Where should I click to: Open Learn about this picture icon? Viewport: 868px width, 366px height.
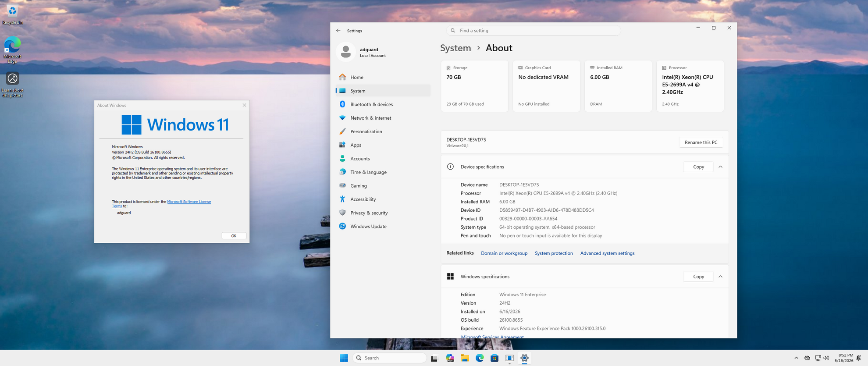coord(12,85)
